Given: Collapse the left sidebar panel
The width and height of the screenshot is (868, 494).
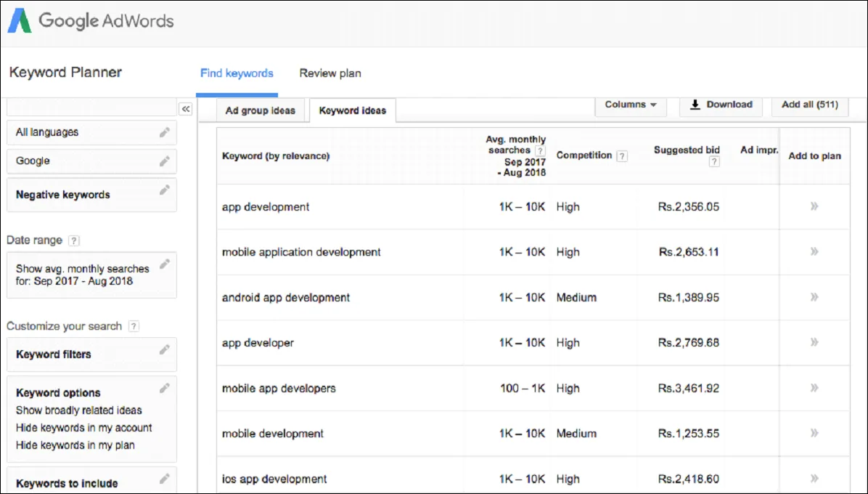Looking at the screenshot, I should pyautogui.click(x=186, y=108).
